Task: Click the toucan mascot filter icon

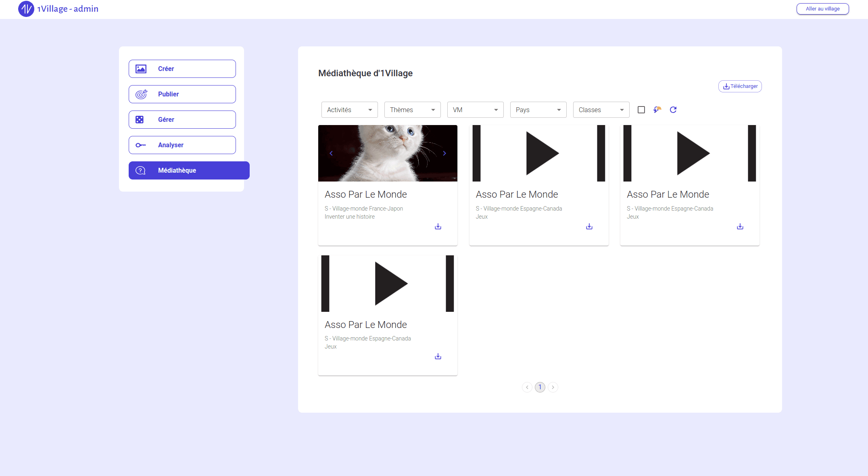Action: [657, 110]
